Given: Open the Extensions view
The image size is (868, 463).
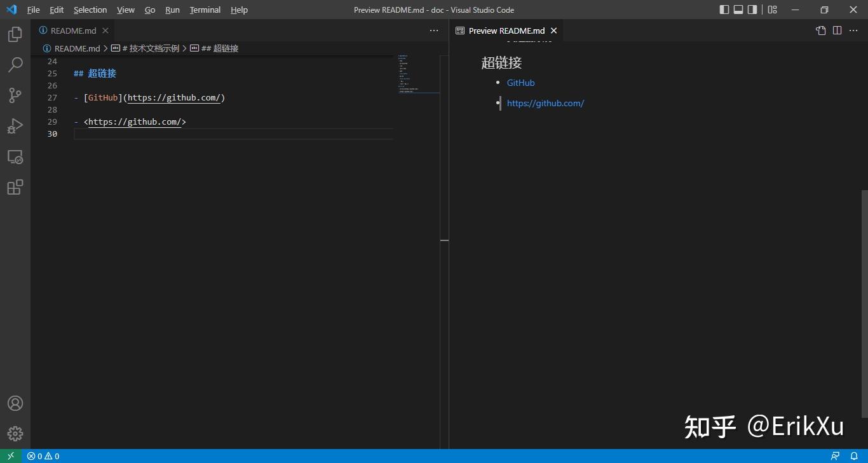Looking at the screenshot, I should coord(15,187).
